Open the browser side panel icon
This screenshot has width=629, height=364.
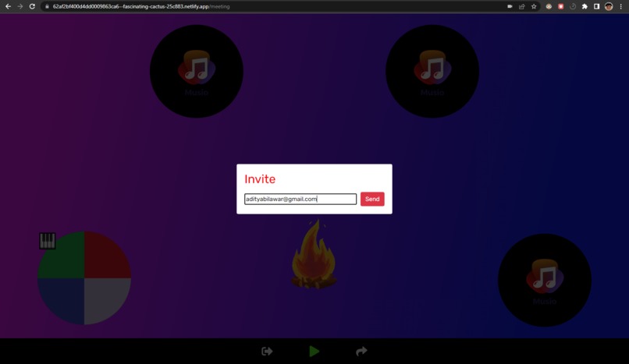click(x=596, y=6)
